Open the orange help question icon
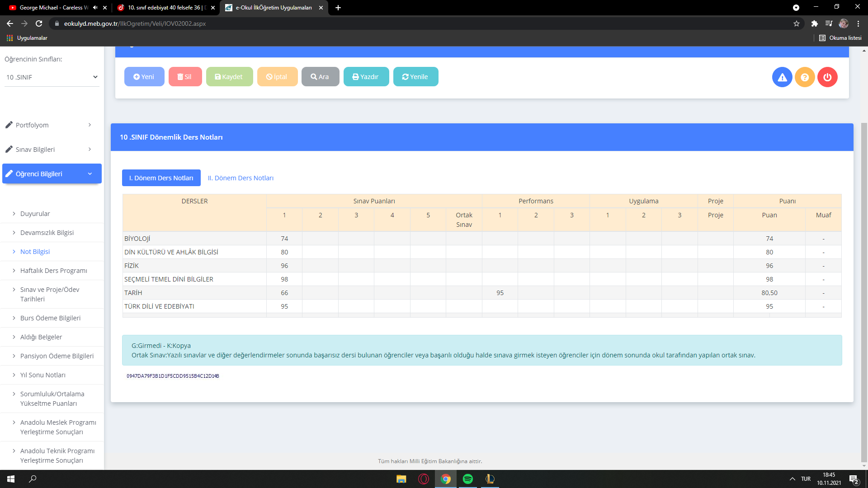Image resolution: width=868 pixels, height=488 pixels. [x=805, y=77]
